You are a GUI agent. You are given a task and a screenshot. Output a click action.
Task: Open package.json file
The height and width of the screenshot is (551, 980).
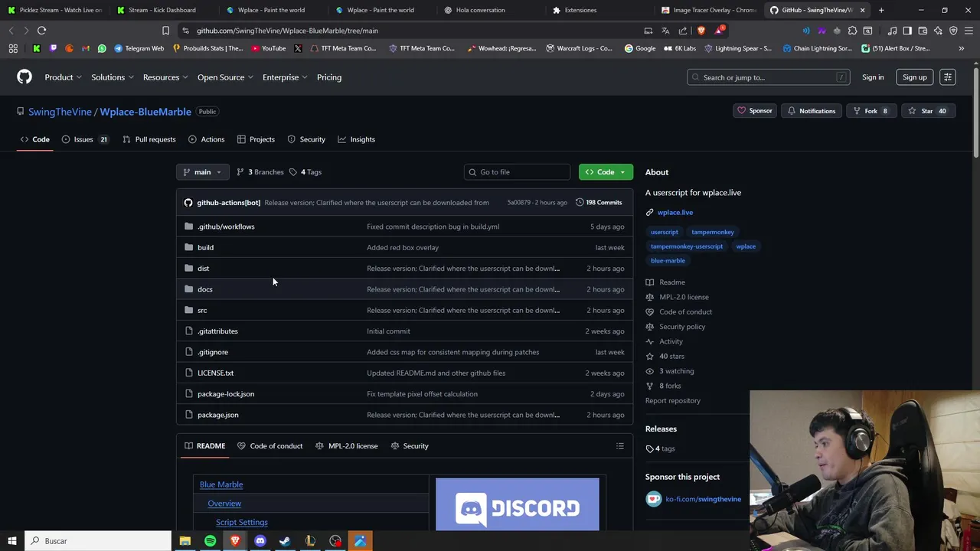coord(217,415)
